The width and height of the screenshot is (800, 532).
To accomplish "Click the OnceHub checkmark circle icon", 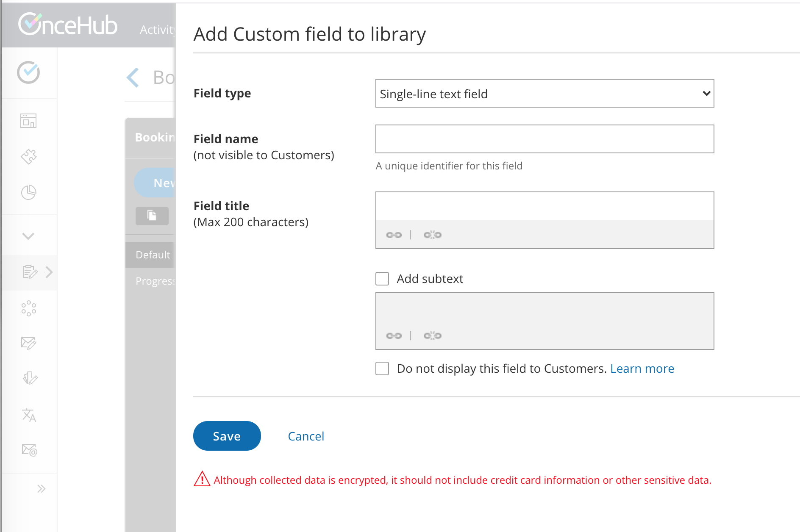I will coord(28,72).
